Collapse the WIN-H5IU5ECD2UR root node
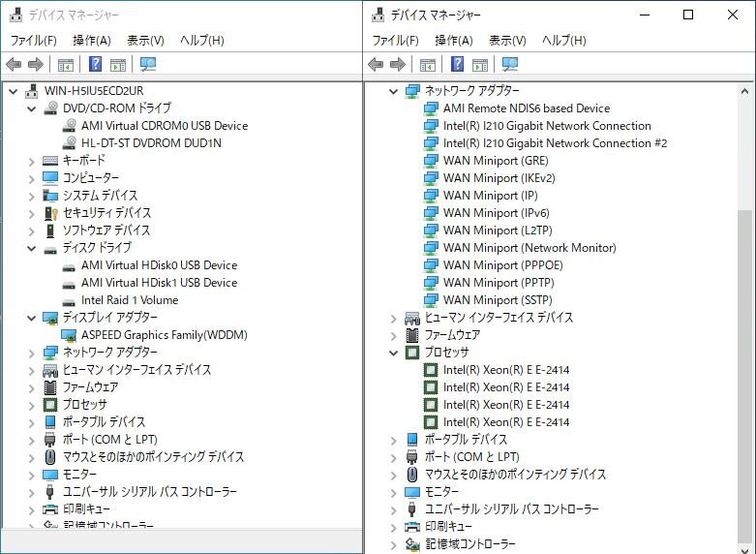The width and height of the screenshot is (756, 554). tap(13, 91)
